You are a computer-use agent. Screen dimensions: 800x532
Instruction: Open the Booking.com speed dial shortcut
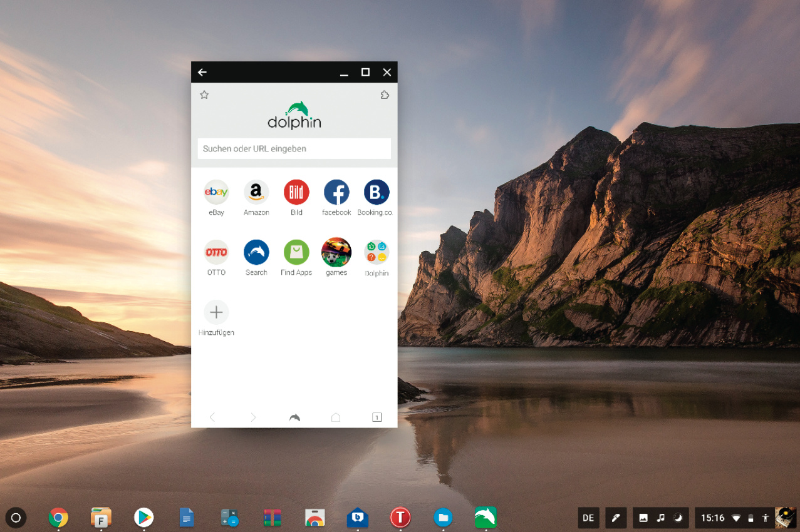tap(376, 192)
